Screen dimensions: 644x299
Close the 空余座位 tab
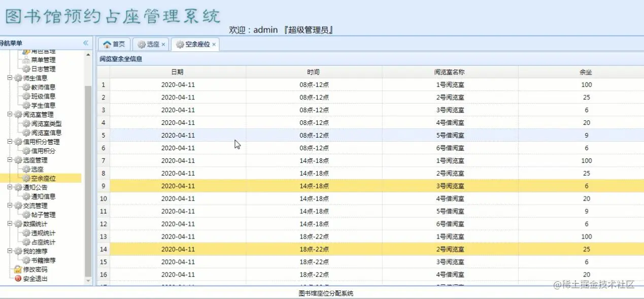pos(214,45)
